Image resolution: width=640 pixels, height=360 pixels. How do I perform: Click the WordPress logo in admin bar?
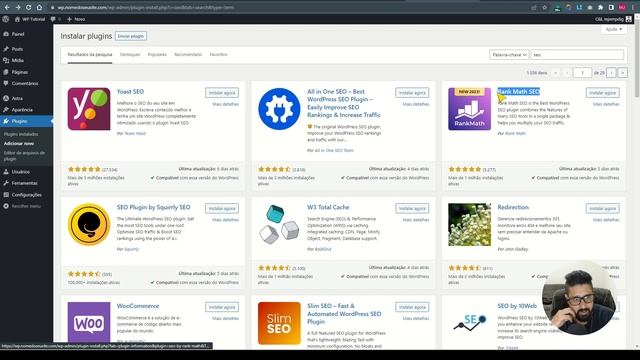6,19
